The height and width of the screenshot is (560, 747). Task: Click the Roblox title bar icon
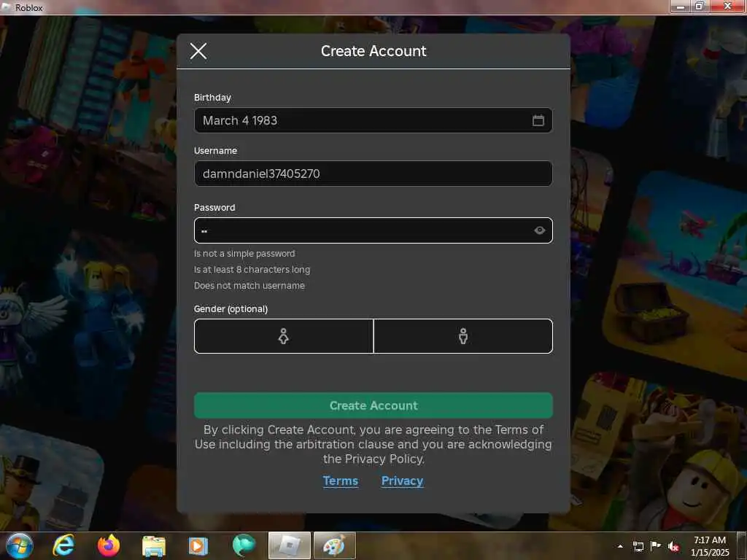tap(6, 7)
